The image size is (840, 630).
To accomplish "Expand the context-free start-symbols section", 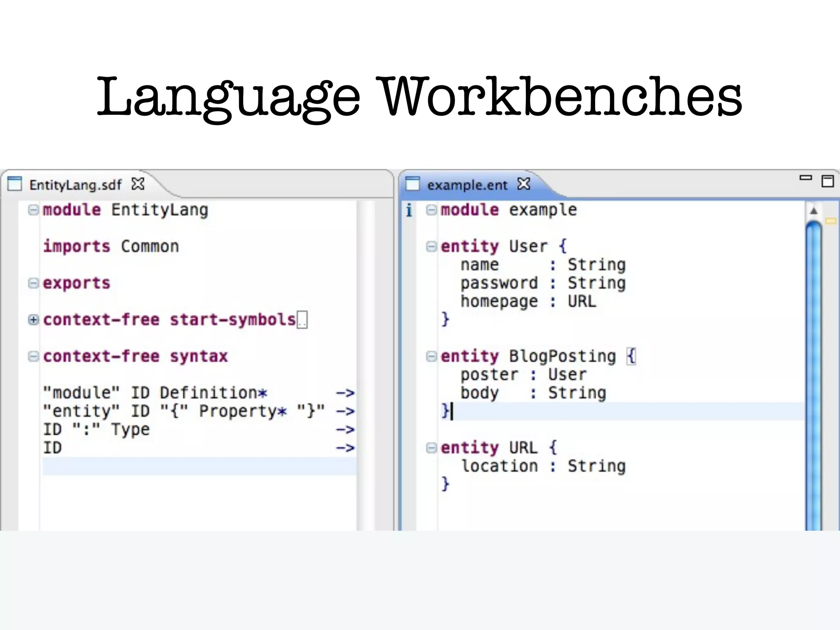I will point(34,320).
